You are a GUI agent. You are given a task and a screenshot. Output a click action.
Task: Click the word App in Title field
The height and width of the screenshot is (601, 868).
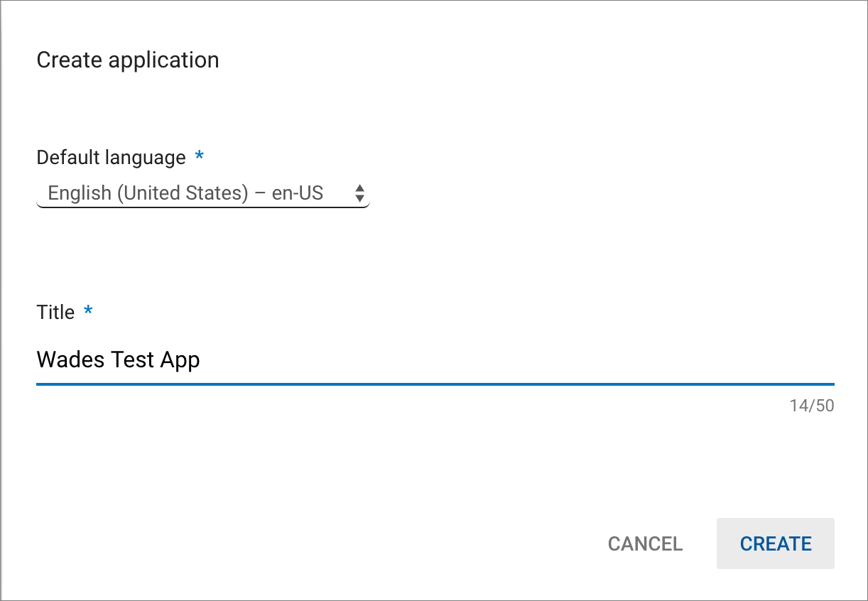tap(180, 360)
